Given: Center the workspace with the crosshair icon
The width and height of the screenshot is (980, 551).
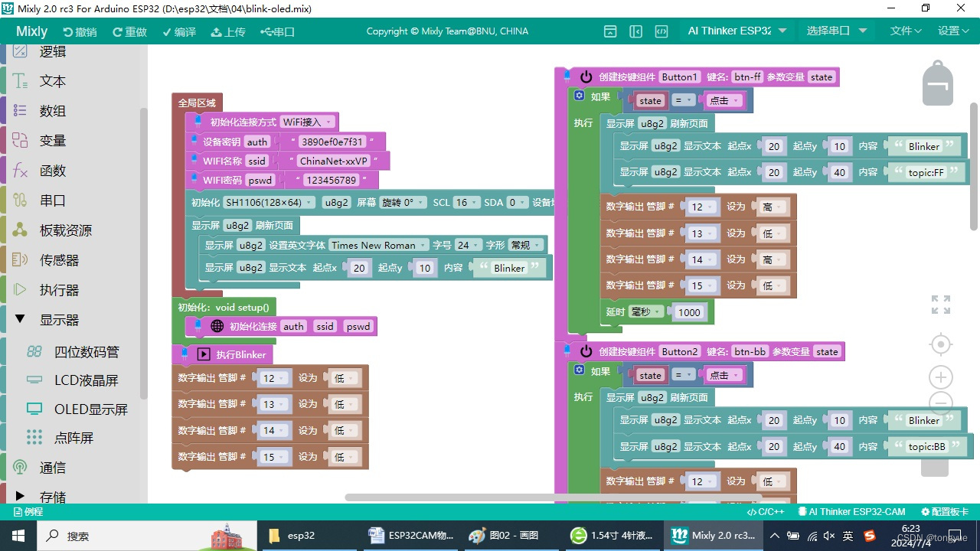Looking at the screenshot, I should 941,344.
